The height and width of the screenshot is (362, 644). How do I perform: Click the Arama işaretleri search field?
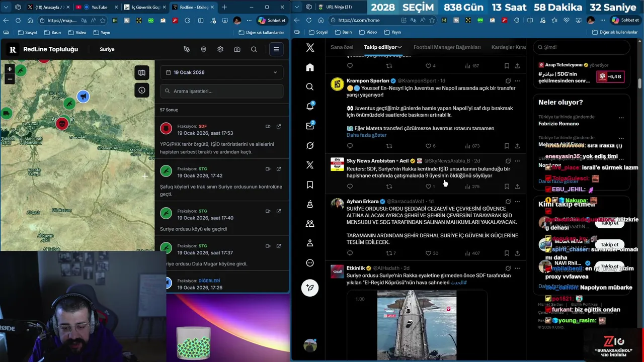pyautogui.click(x=222, y=91)
